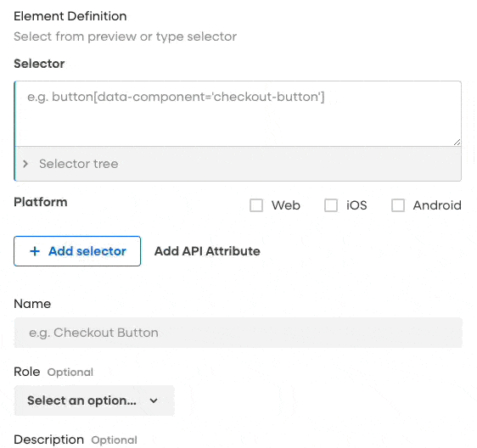The width and height of the screenshot is (477, 448).
Task: Open the Role select dropdown
Action: tap(94, 400)
